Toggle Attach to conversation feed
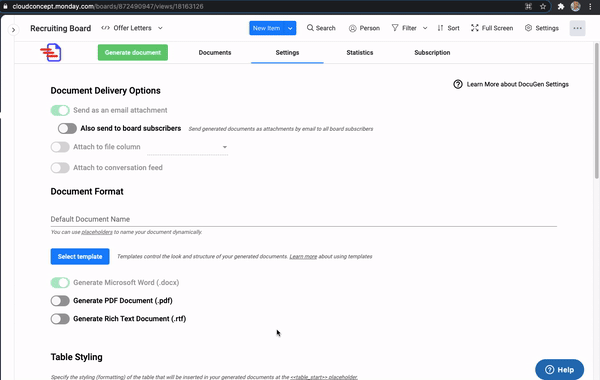 click(60, 168)
